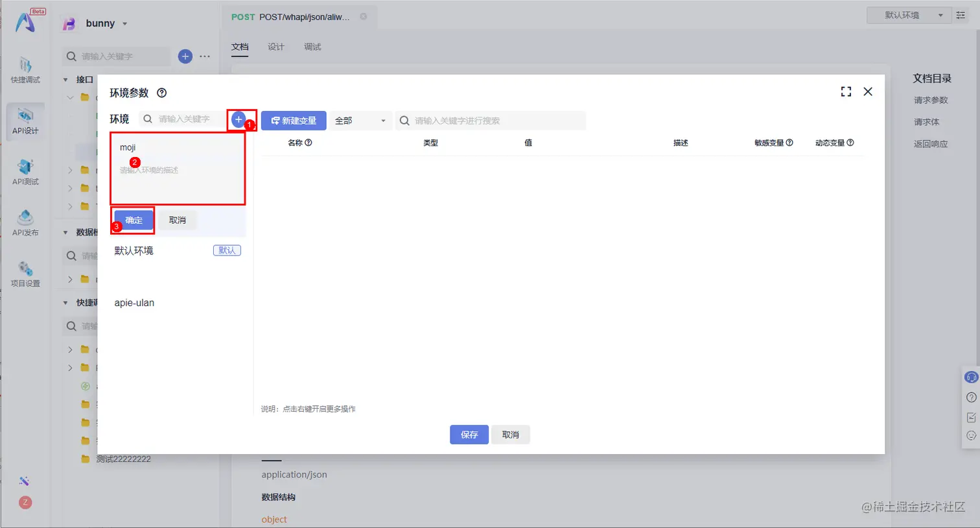Open the user avatar Z
The height and width of the screenshot is (528, 980).
(25, 503)
